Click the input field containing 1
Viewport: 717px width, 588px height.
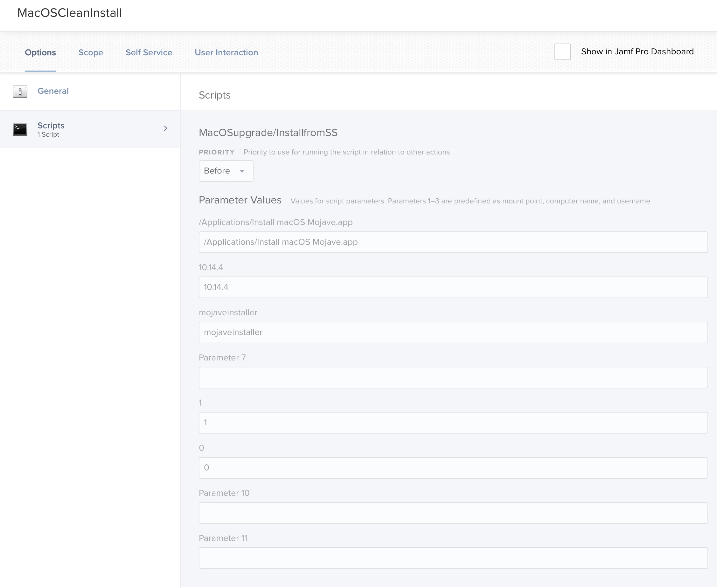[x=453, y=423]
